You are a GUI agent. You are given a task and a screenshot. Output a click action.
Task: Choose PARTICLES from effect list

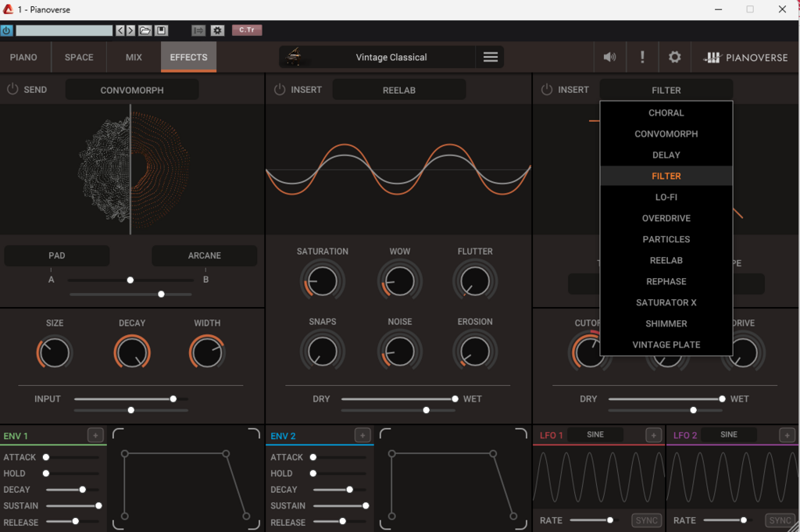click(666, 239)
